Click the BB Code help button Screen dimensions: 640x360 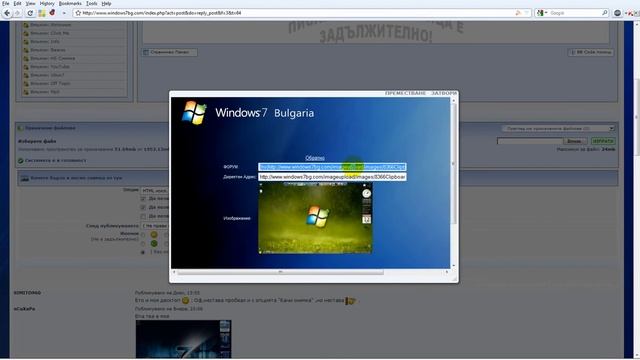point(591,52)
